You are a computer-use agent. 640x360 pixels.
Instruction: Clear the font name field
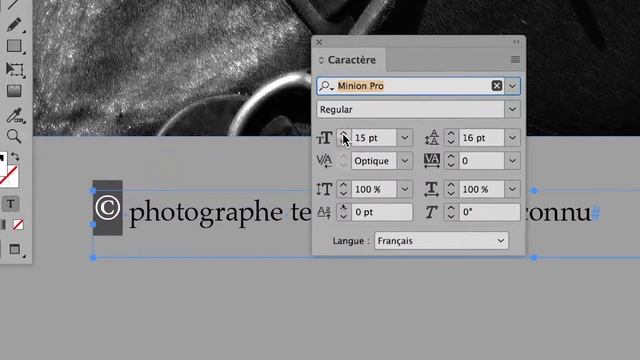pos(497,86)
